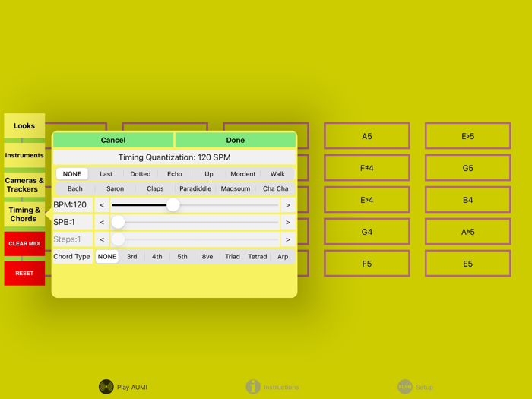The image size is (532, 399).
Task: Decrease Steps with the left arrow
Action: (x=102, y=239)
